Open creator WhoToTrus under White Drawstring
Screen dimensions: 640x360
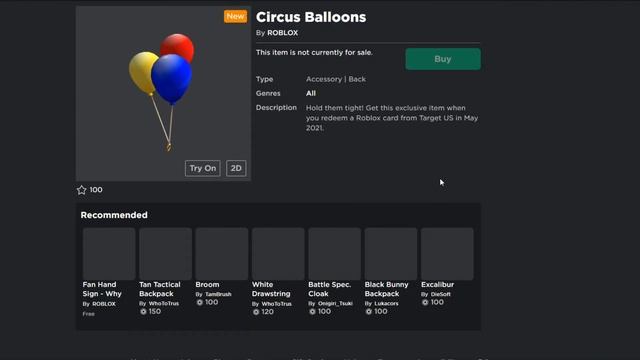click(x=276, y=304)
